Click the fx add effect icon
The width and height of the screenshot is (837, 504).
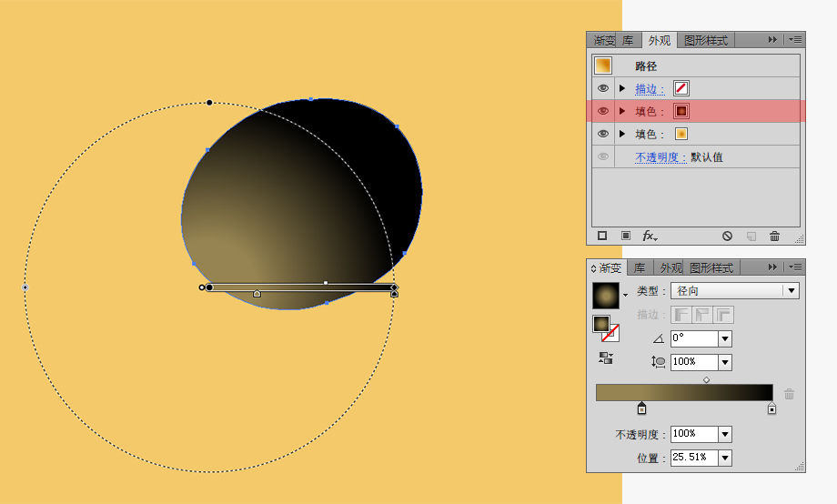point(649,236)
